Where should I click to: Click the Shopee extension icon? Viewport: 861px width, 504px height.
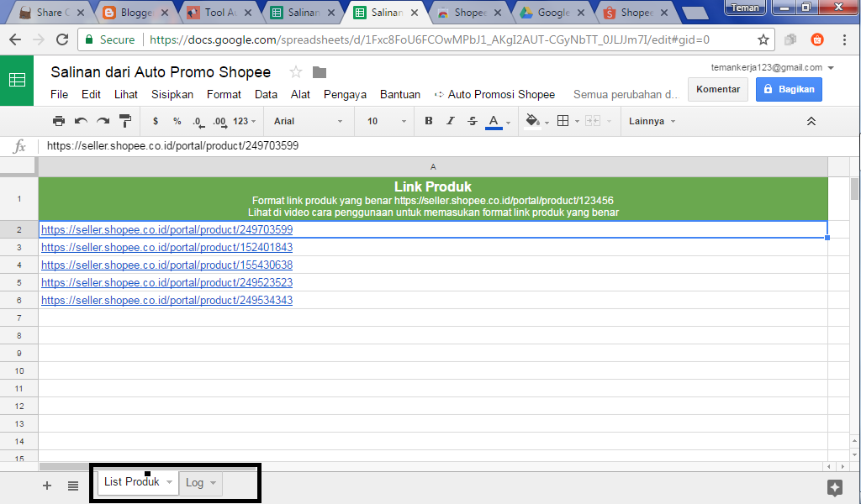pyautogui.click(x=817, y=39)
